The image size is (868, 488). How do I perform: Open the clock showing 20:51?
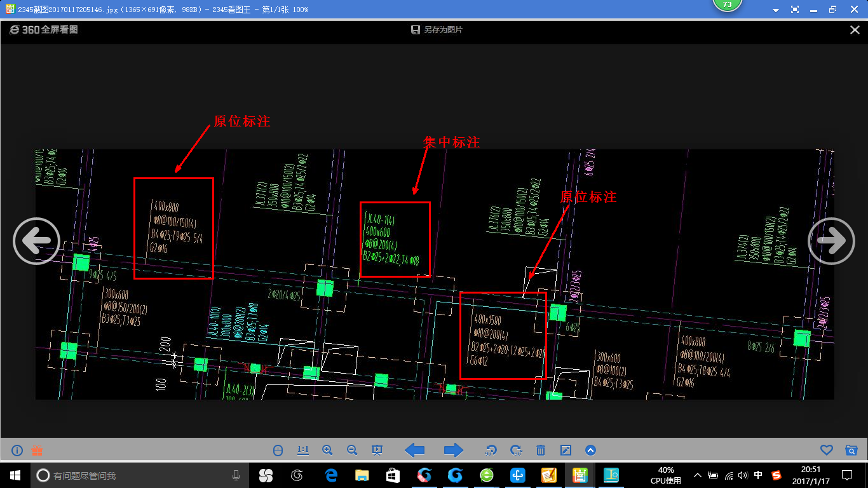click(x=810, y=475)
